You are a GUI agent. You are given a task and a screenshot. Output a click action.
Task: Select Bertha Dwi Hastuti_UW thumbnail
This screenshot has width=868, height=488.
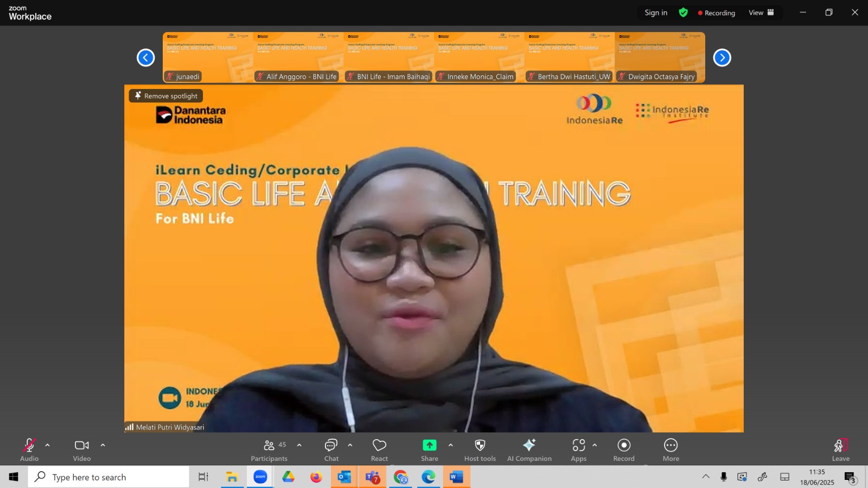click(x=570, y=57)
